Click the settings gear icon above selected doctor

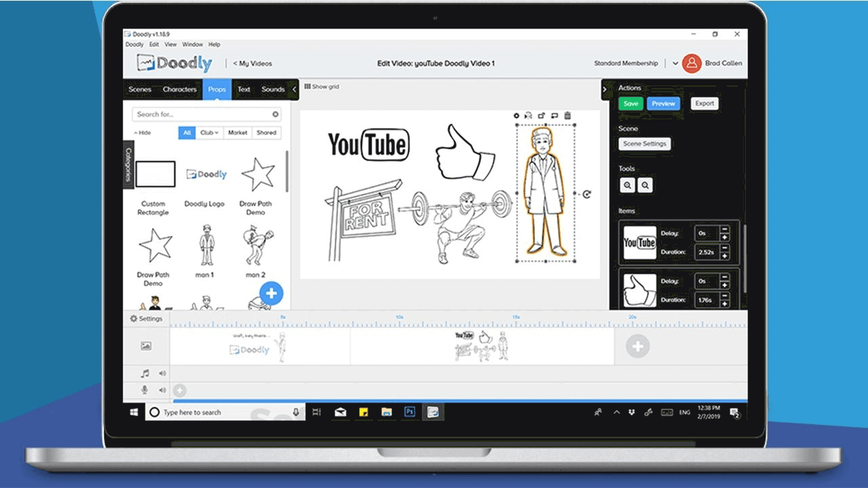coord(516,116)
